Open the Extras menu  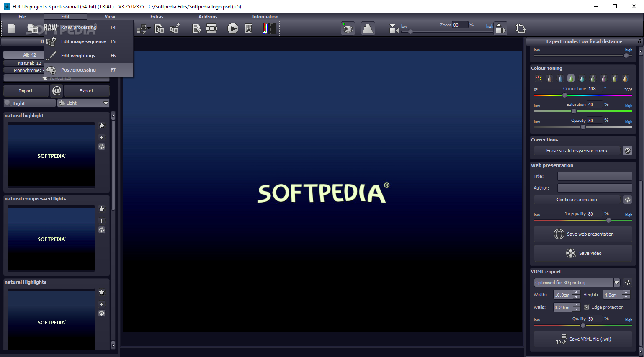pos(157,17)
